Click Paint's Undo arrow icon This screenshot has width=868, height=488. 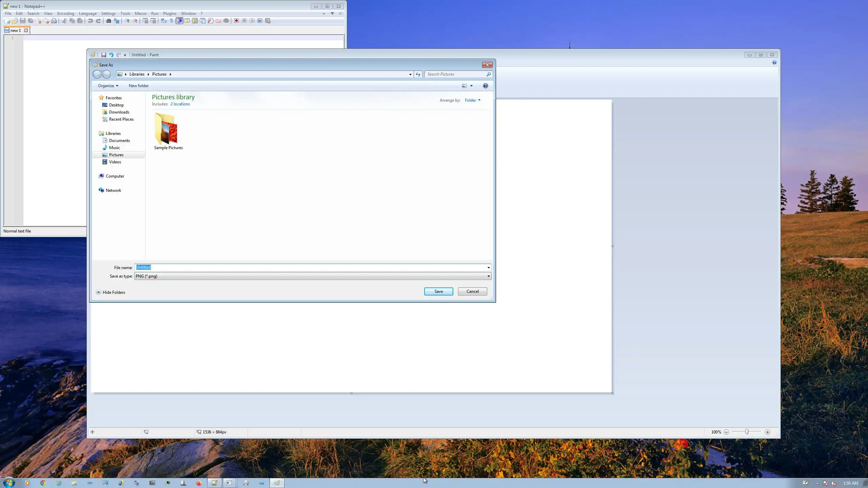coord(111,55)
